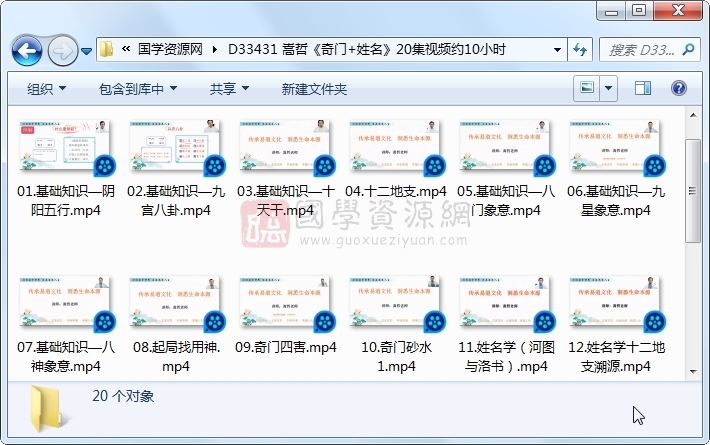Select video thumbnail 12.姓名学十二地支溯源.mp4

pos(614,301)
